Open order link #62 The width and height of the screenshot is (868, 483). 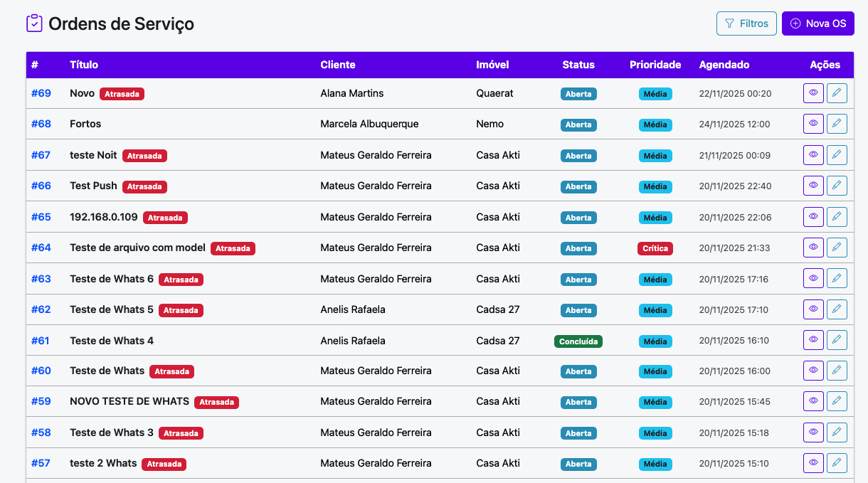[x=41, y=309]
